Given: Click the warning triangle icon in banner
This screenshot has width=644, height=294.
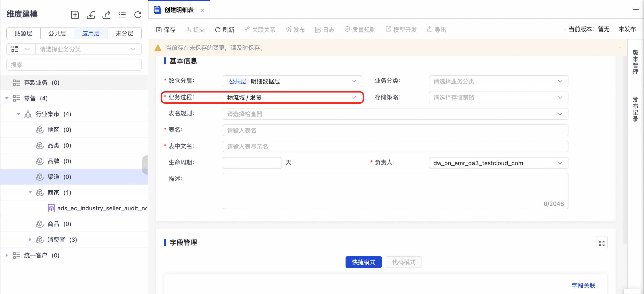Looking at the screenshot, I should pos(158,48).
